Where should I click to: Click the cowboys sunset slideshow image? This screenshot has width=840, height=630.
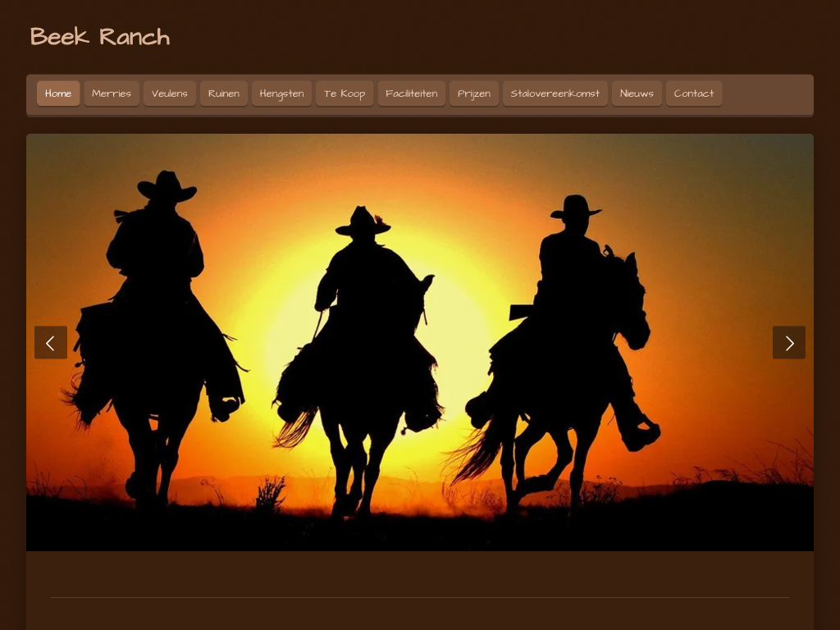[x=420, y=342]
